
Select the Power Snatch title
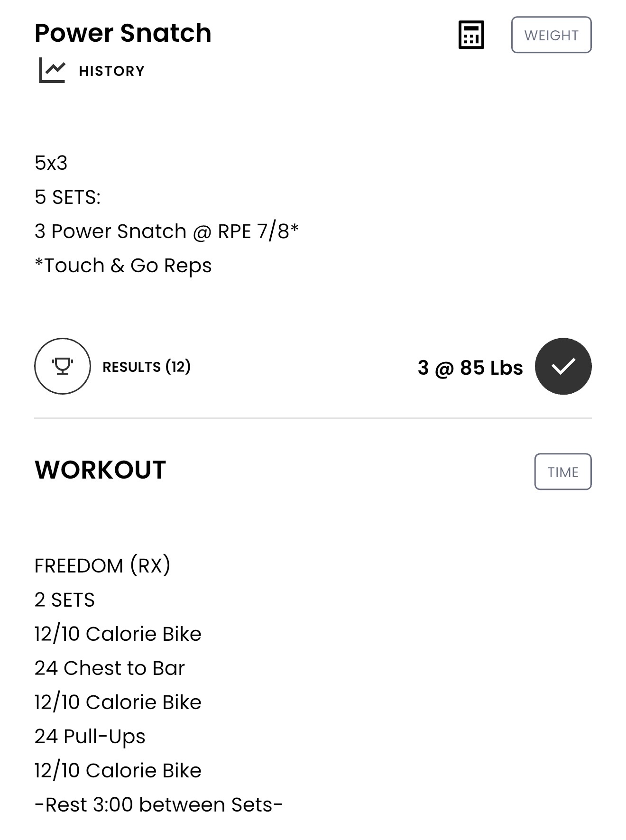[x=123, y=33]
